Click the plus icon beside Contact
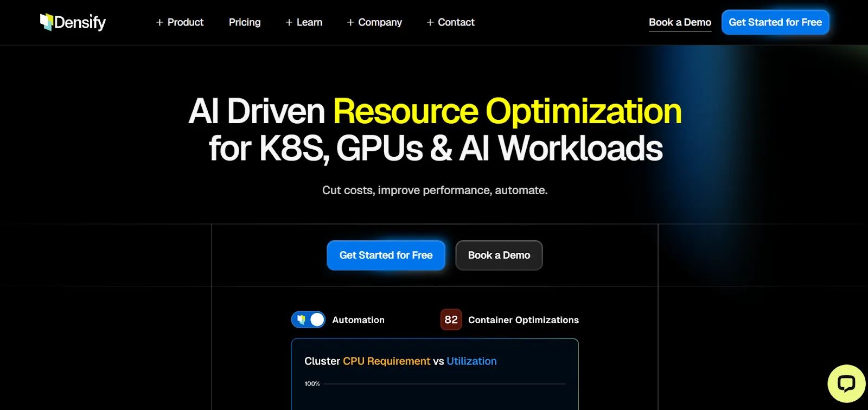This screenshot has width=868, height=410. click(x=430, y=22)
